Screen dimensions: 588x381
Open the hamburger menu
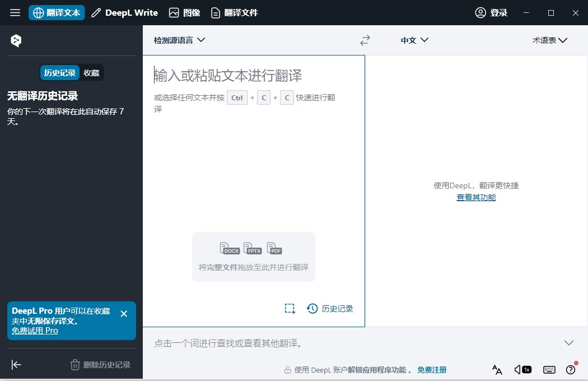pyautogui.click(x=15, y=12)
